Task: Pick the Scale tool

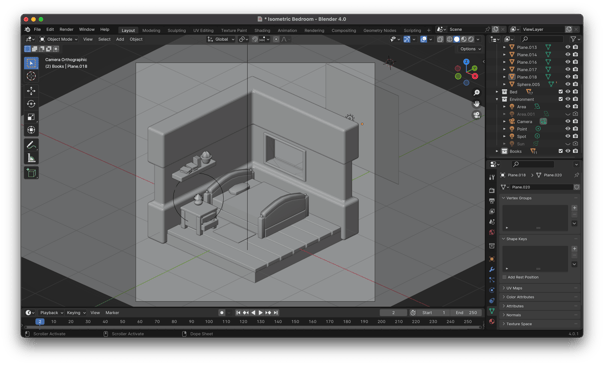Action: pyautogui.click(x=31, y=117)
